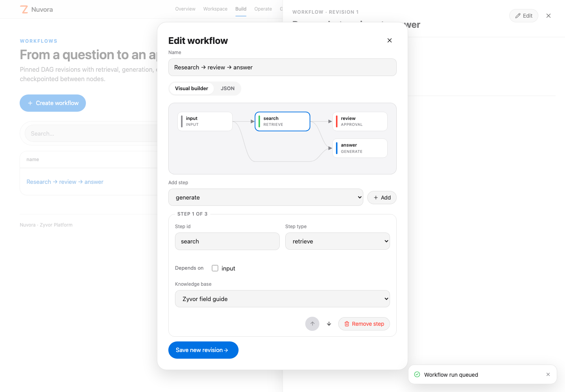
Task: Click the Nuvora - Zyvor Platform footer text
Action: pyautogui.click(x=46, y=225)
